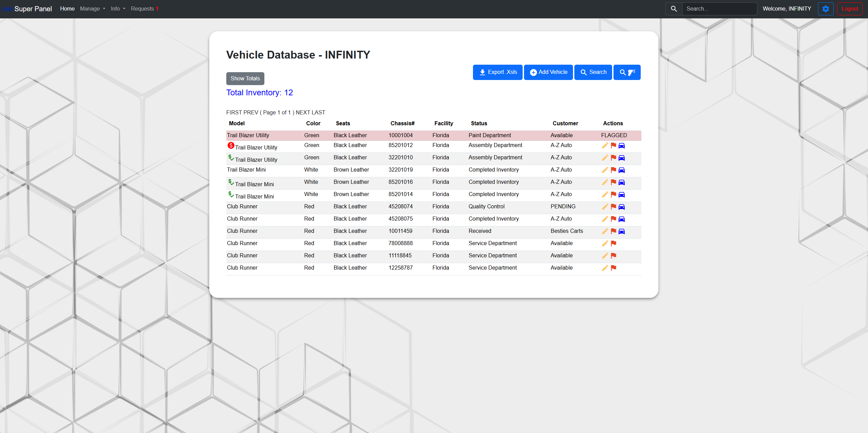Click the car icon for chassis 10011459
Screen dimensions: 868x433
click(622, 231)
